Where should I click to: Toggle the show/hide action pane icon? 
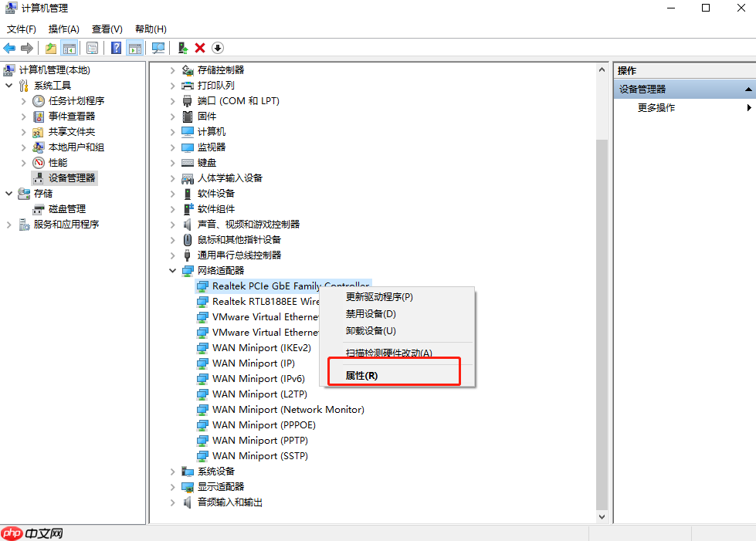coord(135,48)
